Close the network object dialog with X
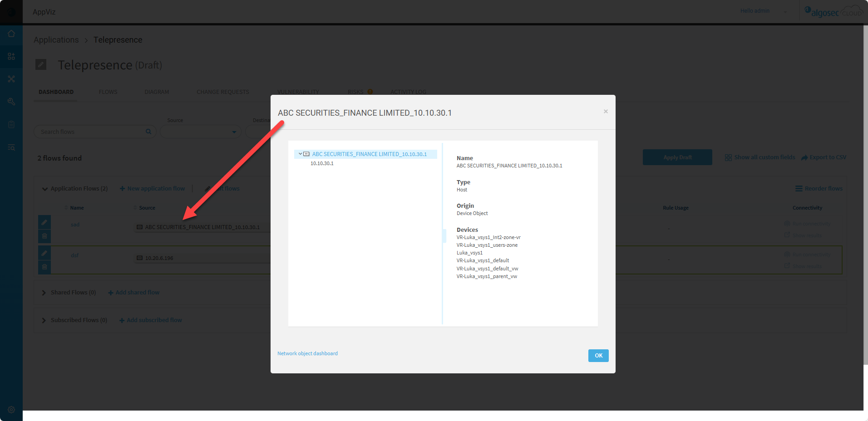Image resolution: width=868 pixels, height=421 pixels. pos(606,112)
